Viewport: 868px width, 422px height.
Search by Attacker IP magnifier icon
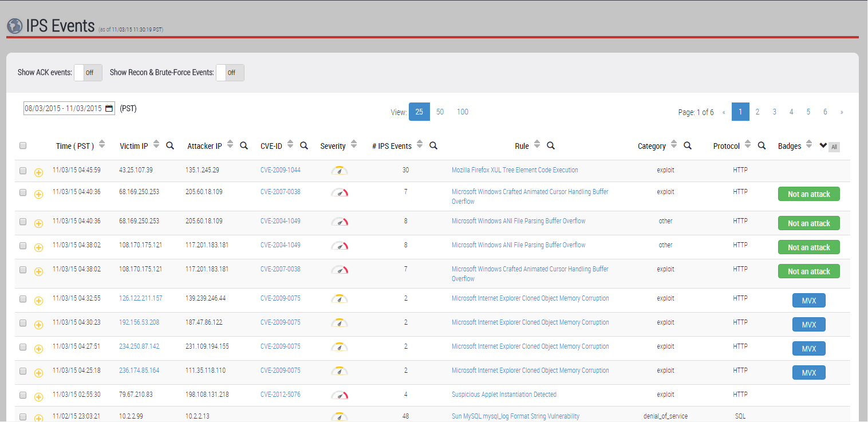244,146
